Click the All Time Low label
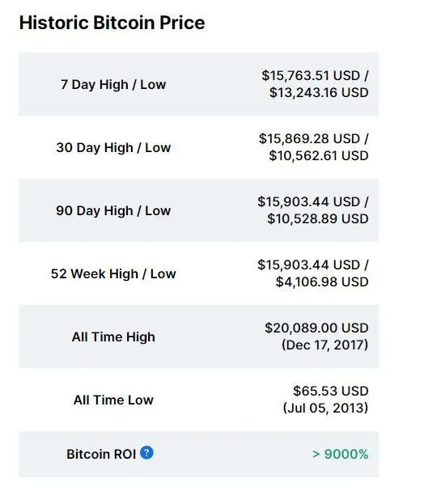This screenshot has width=424, height=504. point(113,400)
